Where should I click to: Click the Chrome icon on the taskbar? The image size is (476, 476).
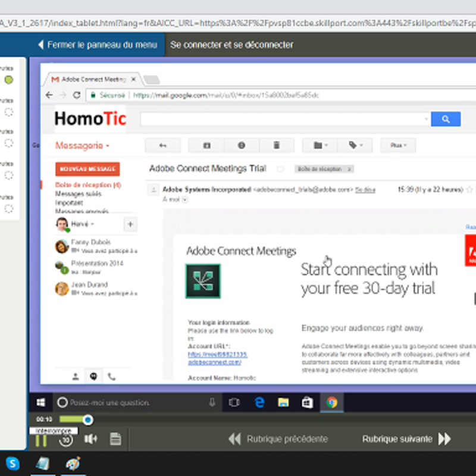[x=332, y=403]
